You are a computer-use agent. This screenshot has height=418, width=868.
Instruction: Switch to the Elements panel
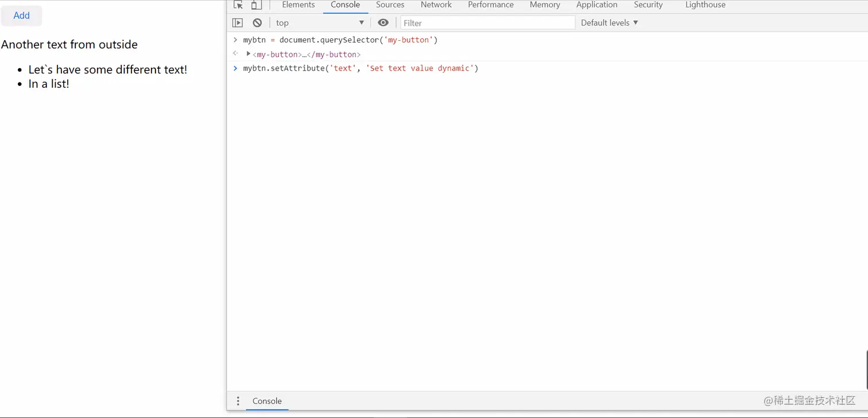click(x=298, y=5)
